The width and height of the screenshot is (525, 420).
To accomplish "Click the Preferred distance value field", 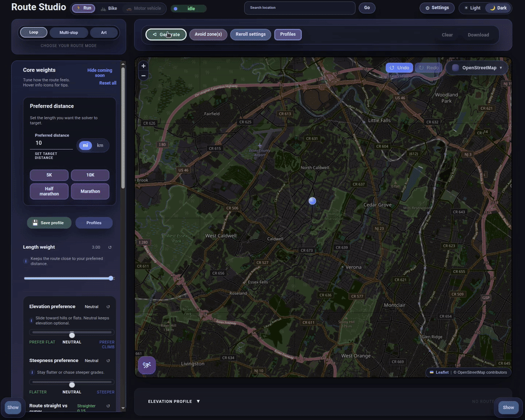I will click(51, 143).
